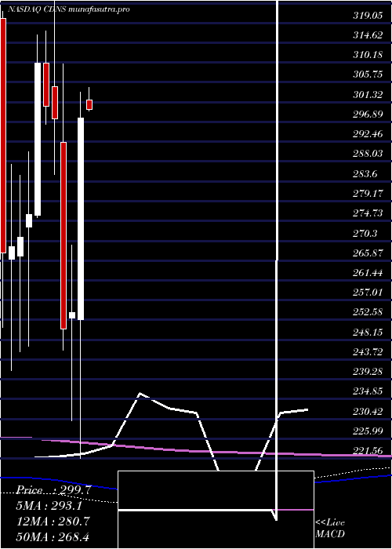Click the 301.32 price axis label
Screen dimensions: 392x549
[368, 94]
